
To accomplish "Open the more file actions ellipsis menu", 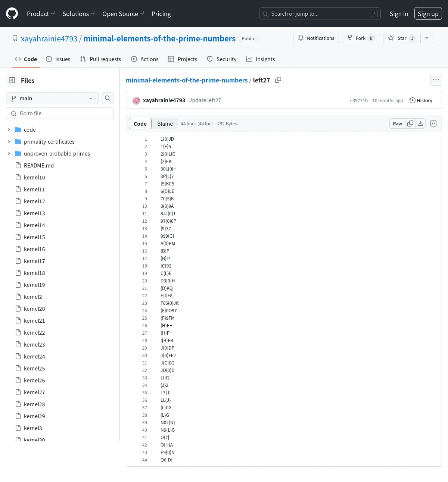I will [x=436, y=80].
